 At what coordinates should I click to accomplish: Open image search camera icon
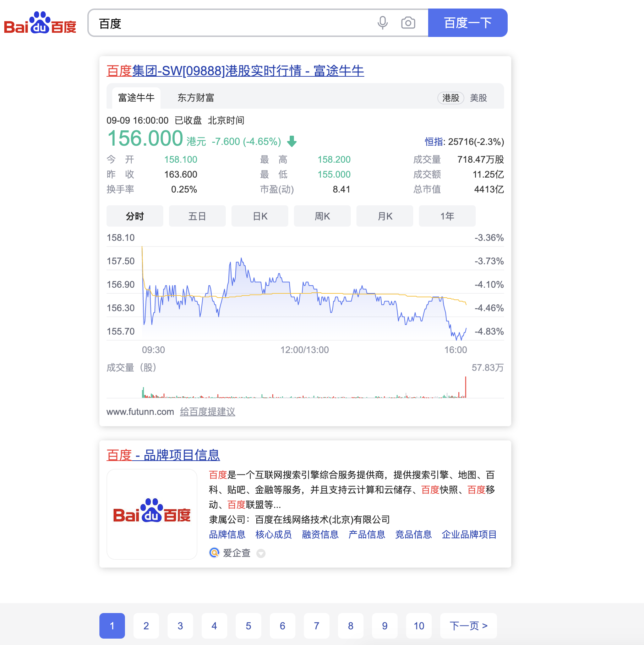pyautogui.click(x=408, y=23)
